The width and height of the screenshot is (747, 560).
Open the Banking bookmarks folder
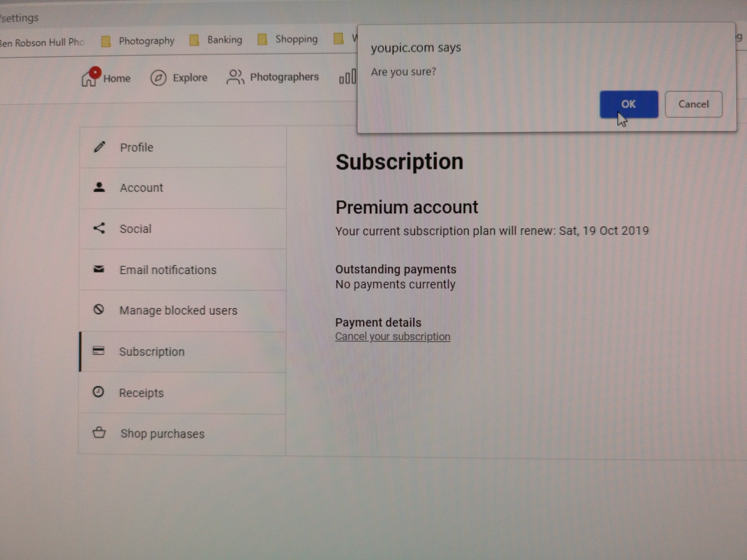[x=216, y=40]
